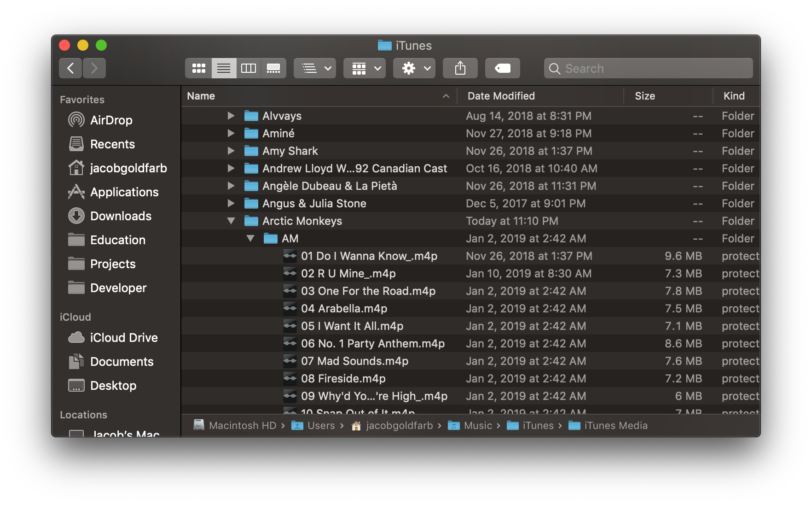Expand the Angèle Dubeau & La Pietà folder
The height and width of the screenshot is (505, 812).
(x=231, y=186)
